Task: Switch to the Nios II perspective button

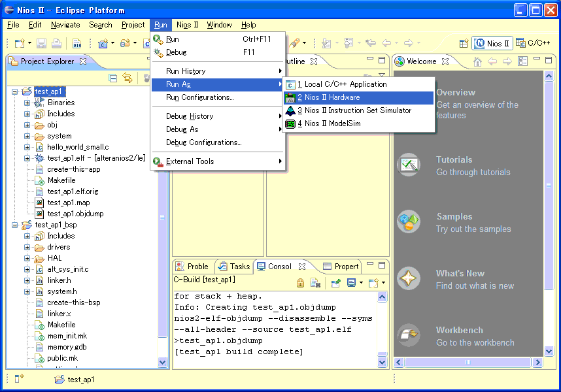Action: (492, 43)
